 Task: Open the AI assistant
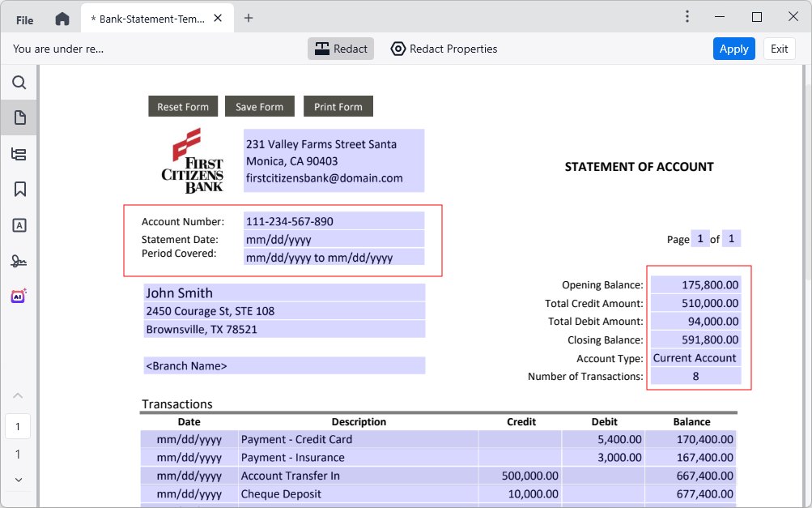(x=18, y=296)
